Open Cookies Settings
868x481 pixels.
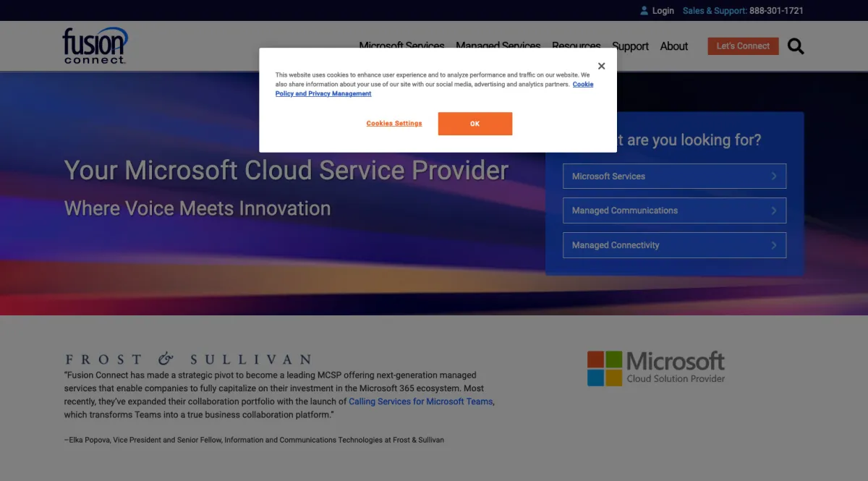point(394,124)
